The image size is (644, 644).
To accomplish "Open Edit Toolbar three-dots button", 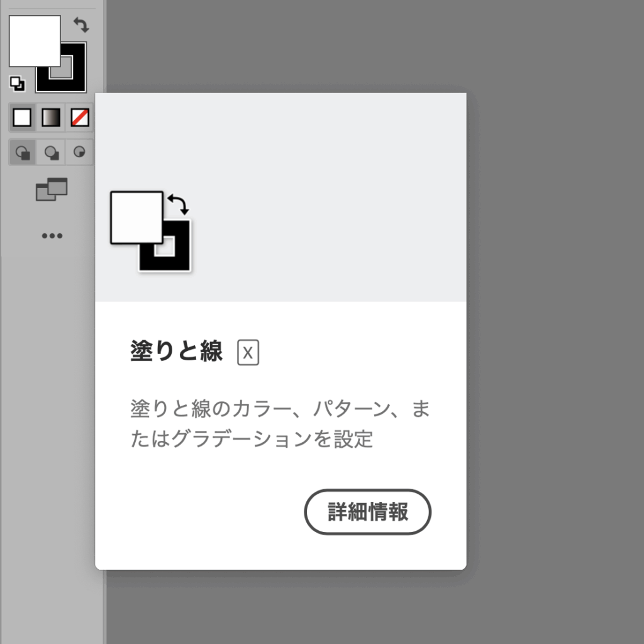I will (x=52, y=236).
